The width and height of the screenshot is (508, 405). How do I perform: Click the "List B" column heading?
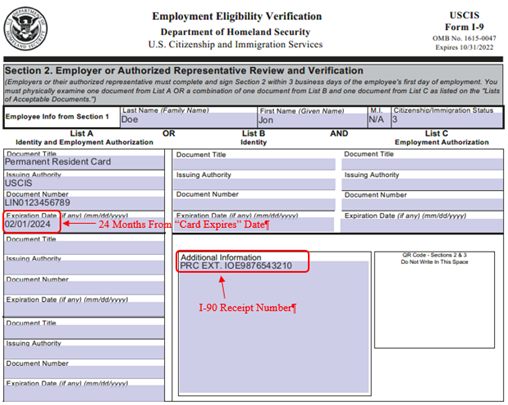254,134
